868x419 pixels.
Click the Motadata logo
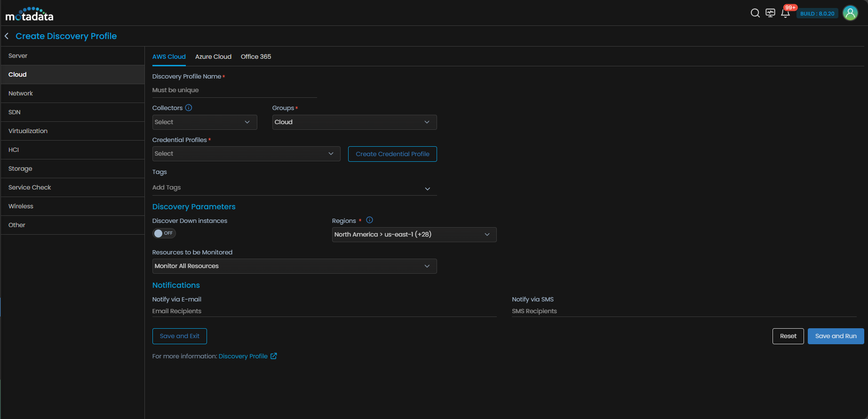tap(29, 14)
